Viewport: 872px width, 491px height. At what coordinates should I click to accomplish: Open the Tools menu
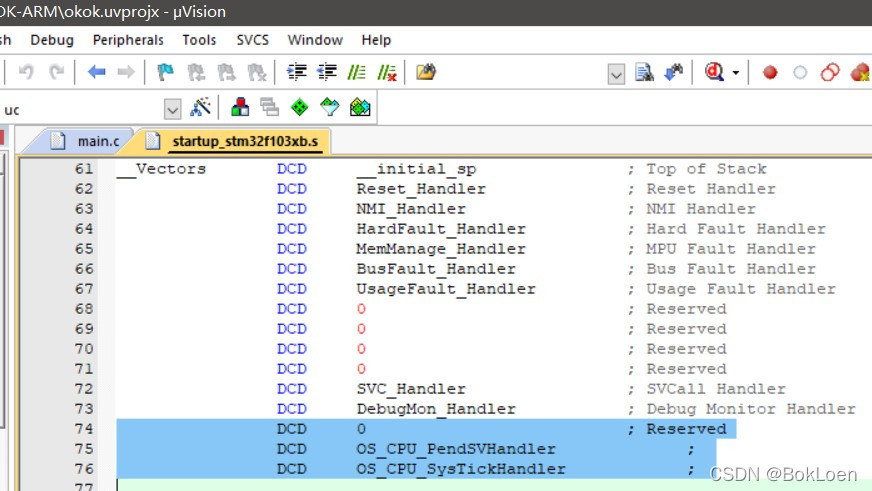coord(199,40)
